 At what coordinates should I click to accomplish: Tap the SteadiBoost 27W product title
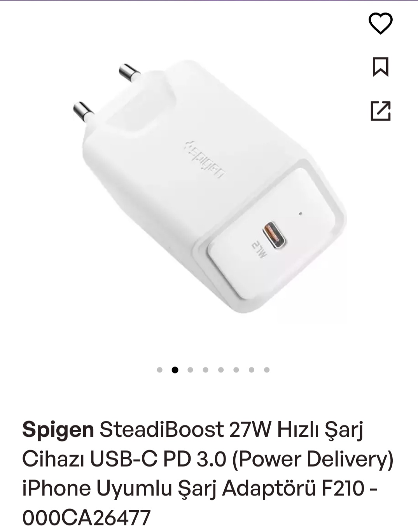pyautogui.click(x=208, y=474)
